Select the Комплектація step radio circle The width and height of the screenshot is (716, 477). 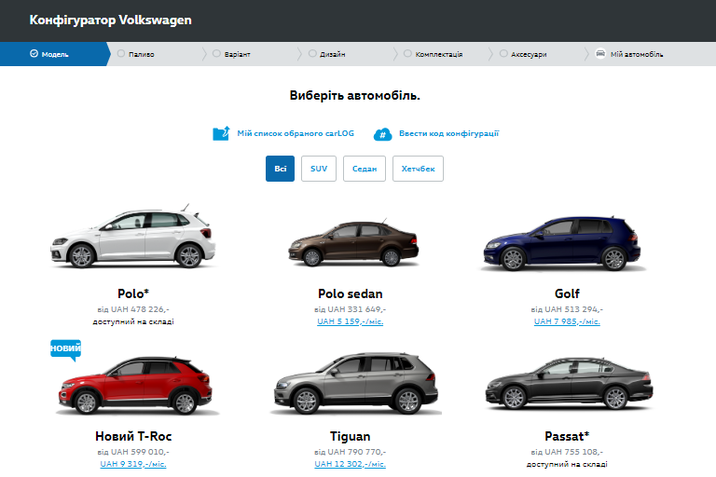(x=408, y=53)
